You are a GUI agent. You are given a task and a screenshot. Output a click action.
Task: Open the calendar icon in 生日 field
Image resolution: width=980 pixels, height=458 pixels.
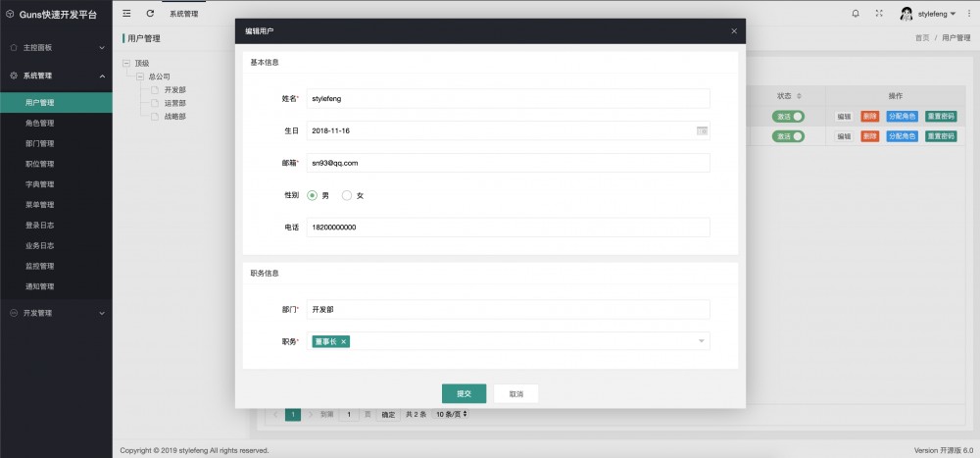point(702,130)
